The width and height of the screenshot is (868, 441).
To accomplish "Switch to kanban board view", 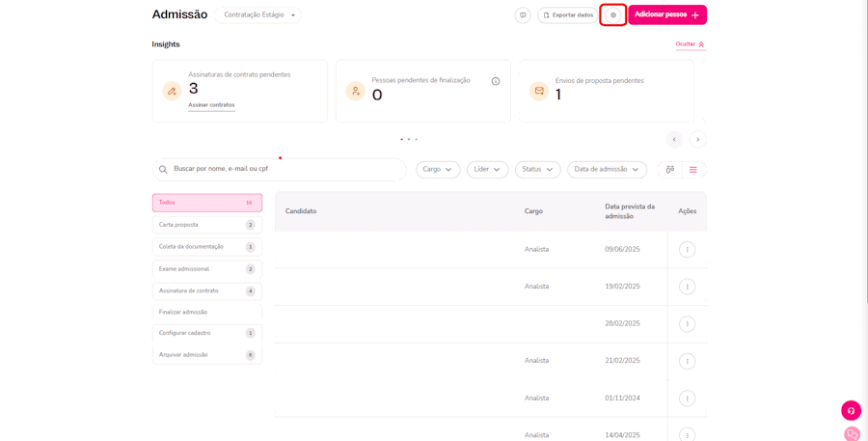I will (670, 170).
